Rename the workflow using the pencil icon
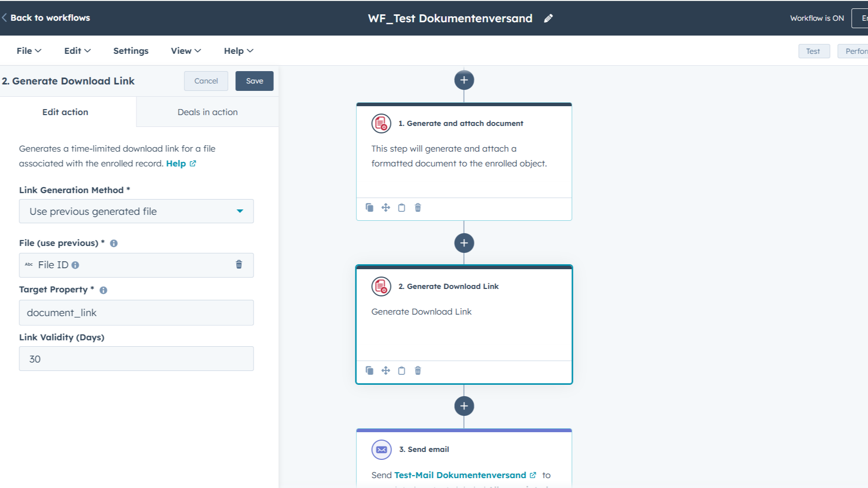The image size is (868, 488). point(548,18)
